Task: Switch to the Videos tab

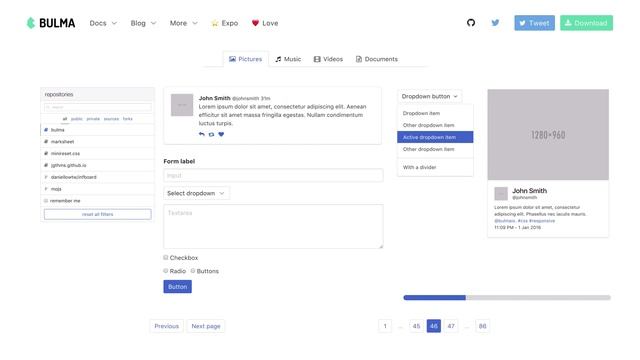Action: (329, 59)
